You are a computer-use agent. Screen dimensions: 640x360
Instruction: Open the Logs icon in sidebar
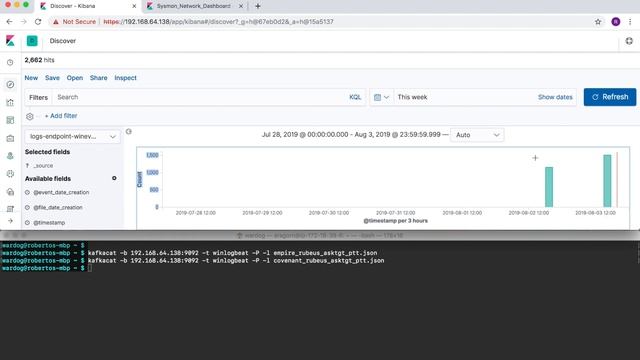point(10,209)
